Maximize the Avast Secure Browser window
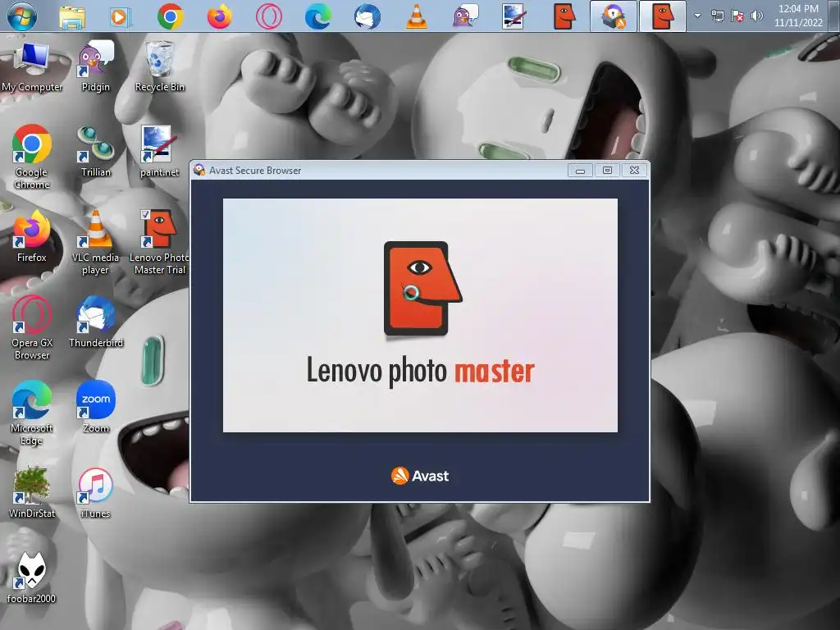The width and height of the screenshot is (840, 630). pyautogui.click(x=607, y=171)
